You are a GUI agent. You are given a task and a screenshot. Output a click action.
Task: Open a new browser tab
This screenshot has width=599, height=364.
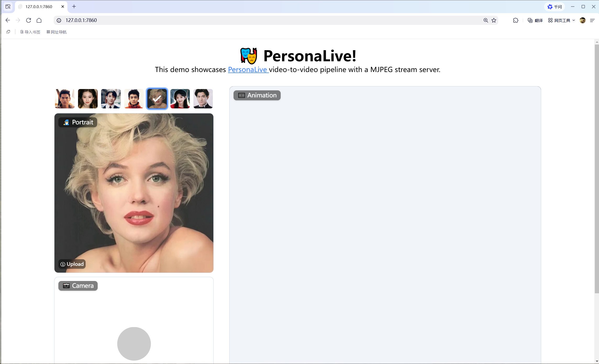(x=74, y=7)
